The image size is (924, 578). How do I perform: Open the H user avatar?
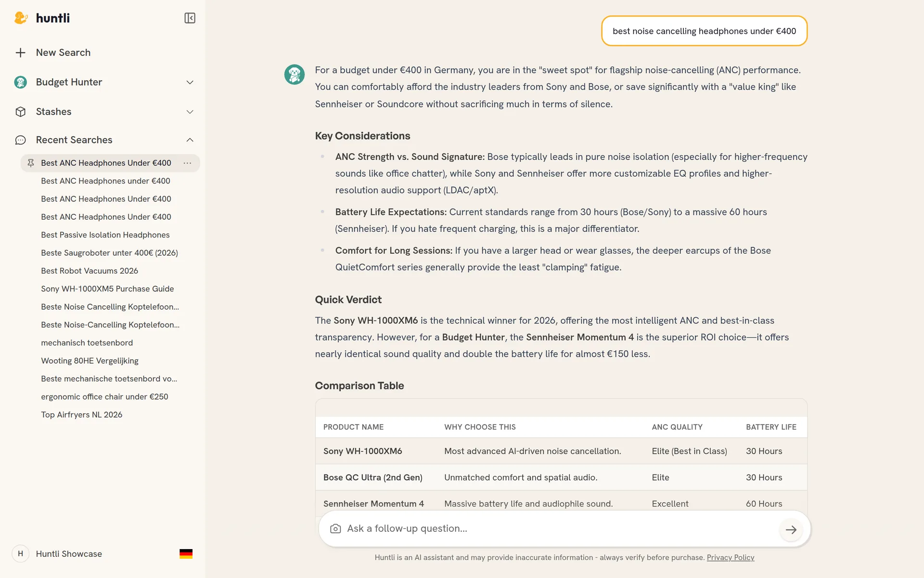(20, 554)
